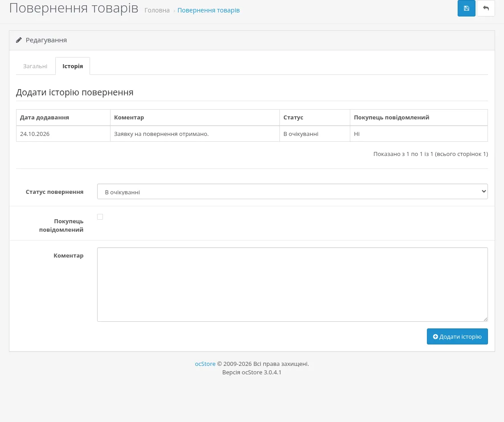Click the 'Покупець повідомлений' table column header
This screenshot has width=504, height=422.
point(419,118)
